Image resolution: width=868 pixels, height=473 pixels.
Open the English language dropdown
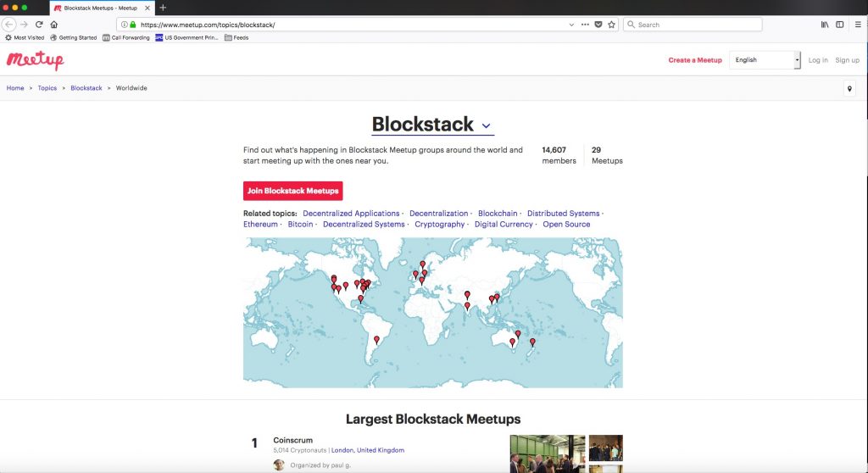coord(765,60)
